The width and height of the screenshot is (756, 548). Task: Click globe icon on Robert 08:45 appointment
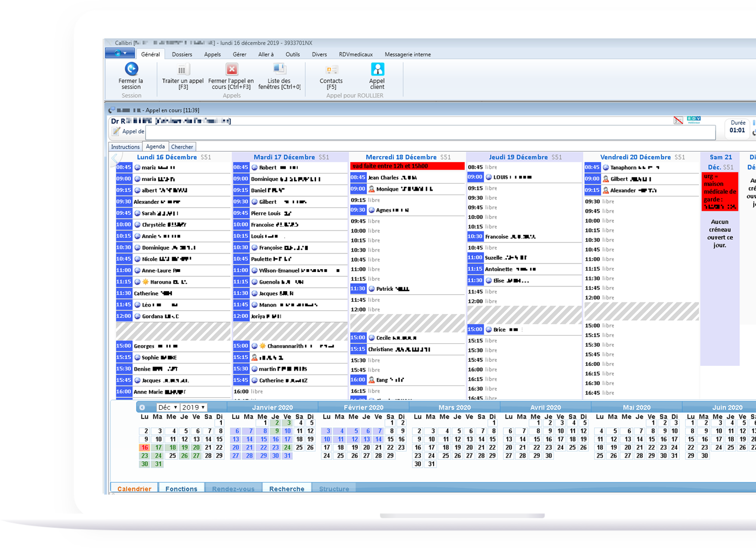[254, 167]
